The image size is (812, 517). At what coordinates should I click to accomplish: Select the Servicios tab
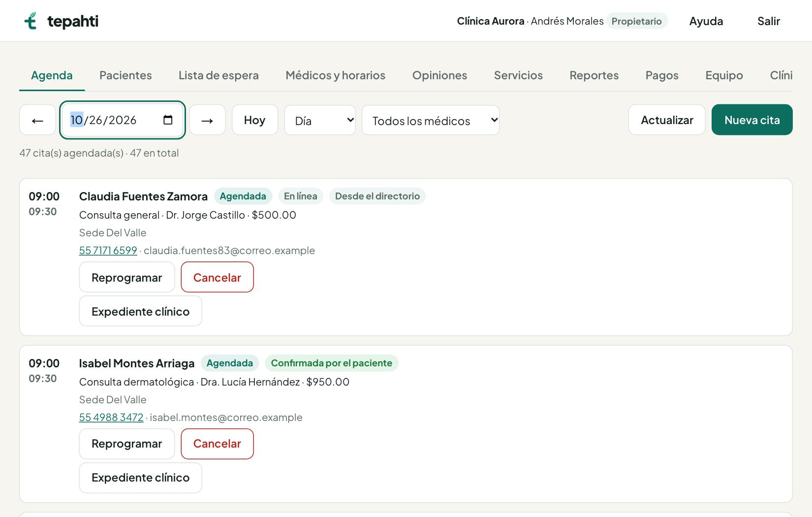(x=518, y=75)
